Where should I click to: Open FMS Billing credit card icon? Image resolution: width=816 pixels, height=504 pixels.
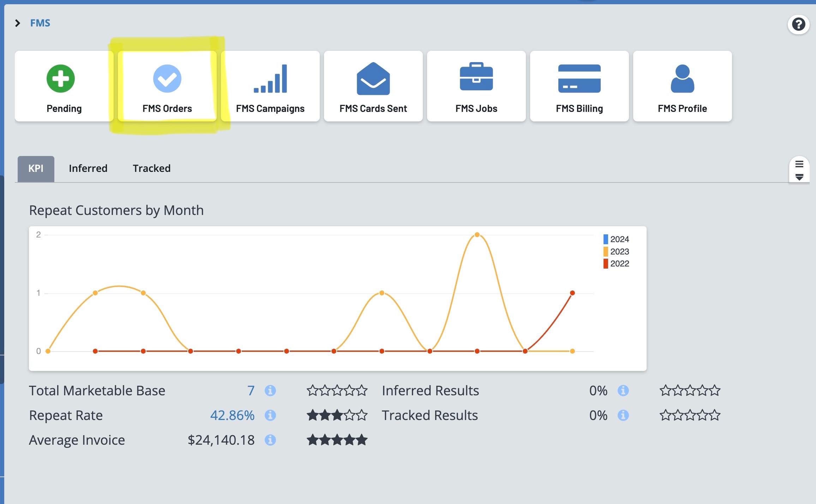(579, 78)
